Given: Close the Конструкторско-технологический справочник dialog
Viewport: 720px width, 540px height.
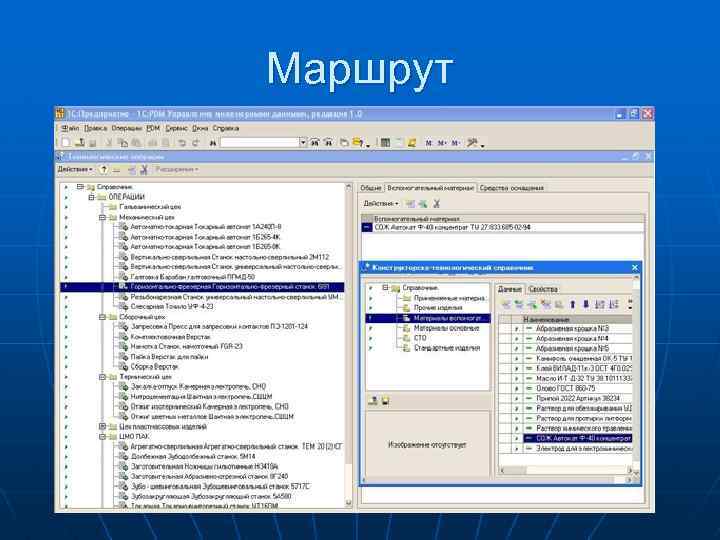Looking at the screenshot, I should tap(635, 267).
